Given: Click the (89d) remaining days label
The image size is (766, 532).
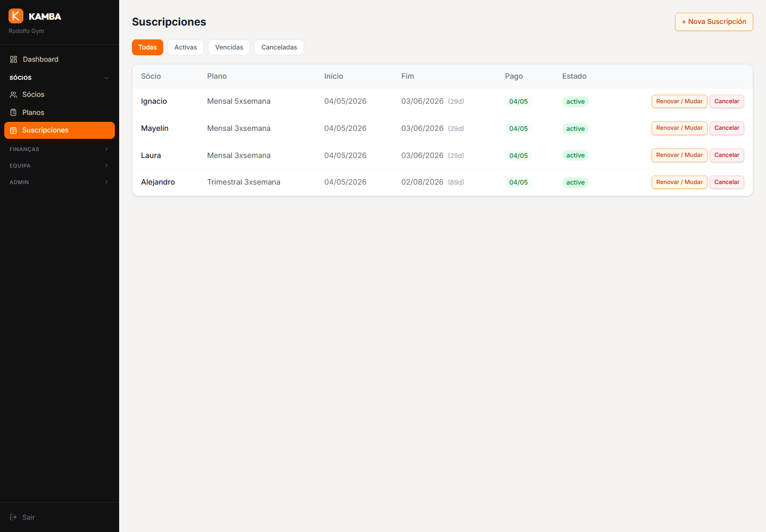Looking at the screenshot, I should (456, 182).
